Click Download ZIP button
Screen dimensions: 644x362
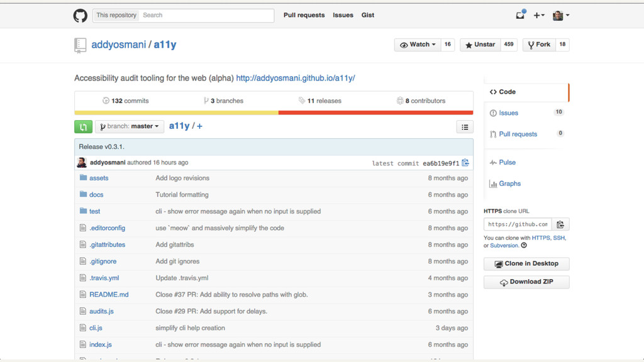tap(526, 282)
